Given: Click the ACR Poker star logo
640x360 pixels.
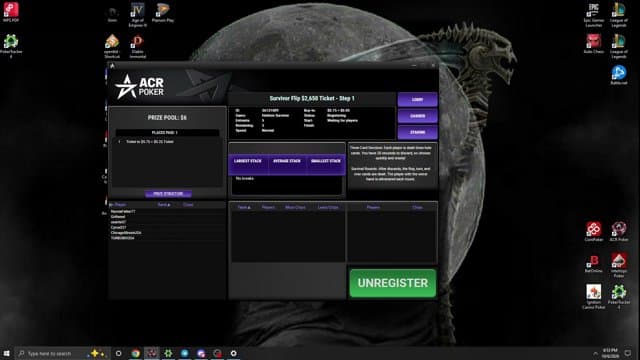Looking at the screenshot, I should tap(126, 87).
